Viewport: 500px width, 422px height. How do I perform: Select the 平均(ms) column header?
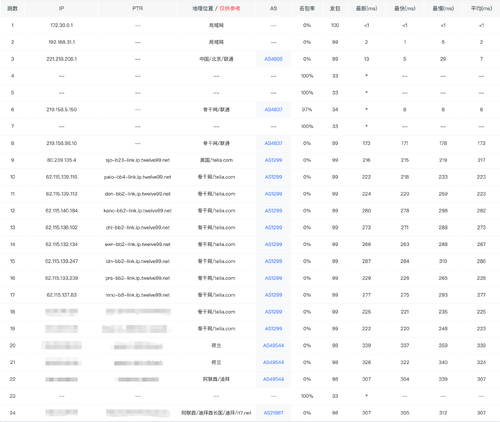tap(481, 8)
